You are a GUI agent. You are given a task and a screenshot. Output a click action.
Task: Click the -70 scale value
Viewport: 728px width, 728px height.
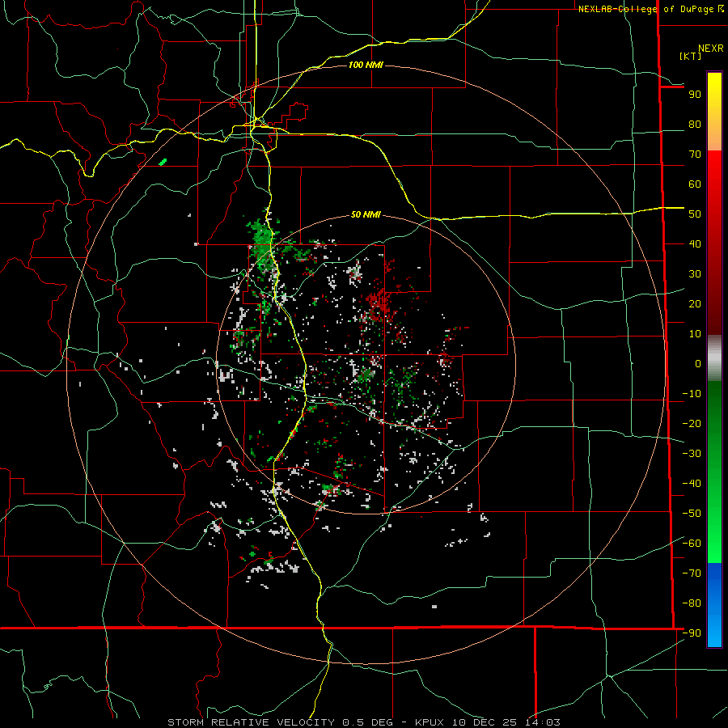[x=692, y=574]
